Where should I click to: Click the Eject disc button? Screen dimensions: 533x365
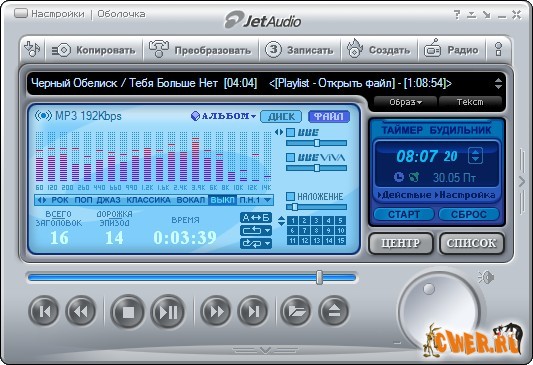[334, 311]
